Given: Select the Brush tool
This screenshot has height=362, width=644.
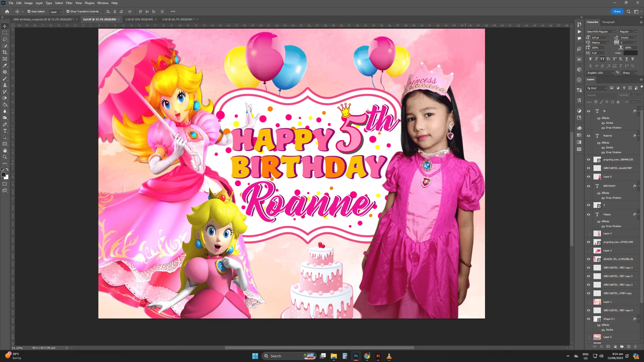Looking at the screenshot, I should (5, 78).
